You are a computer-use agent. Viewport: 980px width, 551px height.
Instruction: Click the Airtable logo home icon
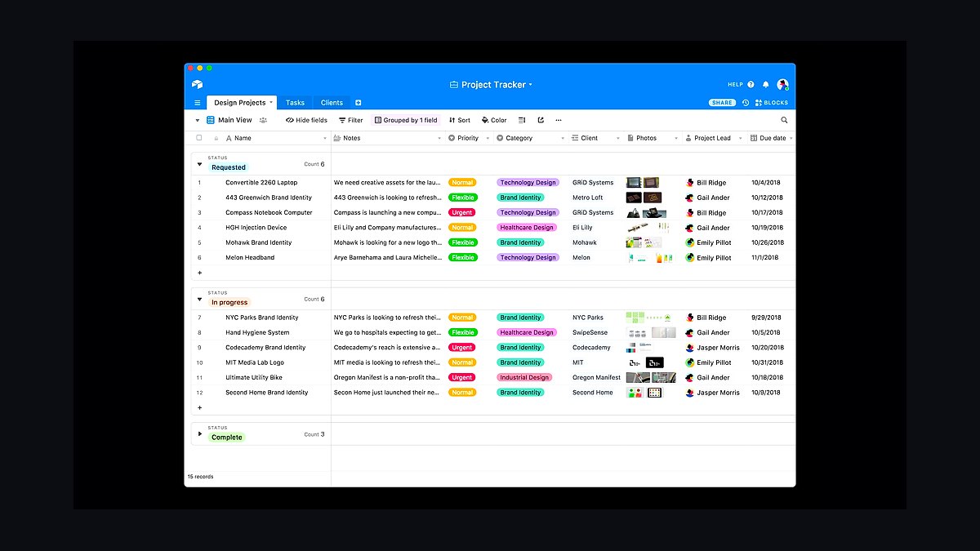[197, 84]
